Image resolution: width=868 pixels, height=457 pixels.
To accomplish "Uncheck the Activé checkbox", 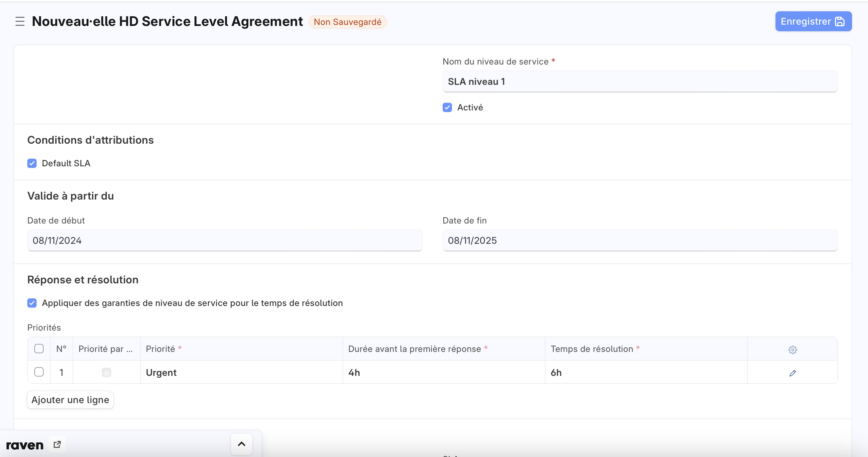I will point(447,107).
